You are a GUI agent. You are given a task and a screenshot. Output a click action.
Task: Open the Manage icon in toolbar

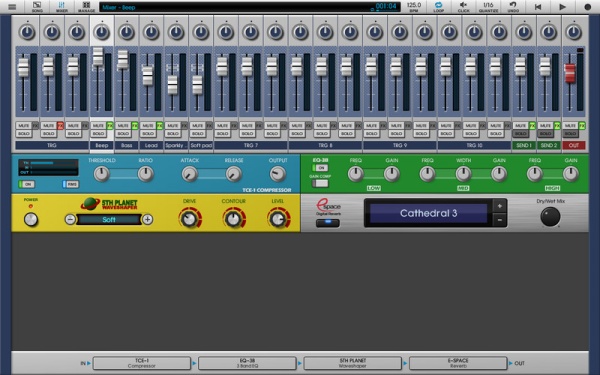[x=86, y=7]
